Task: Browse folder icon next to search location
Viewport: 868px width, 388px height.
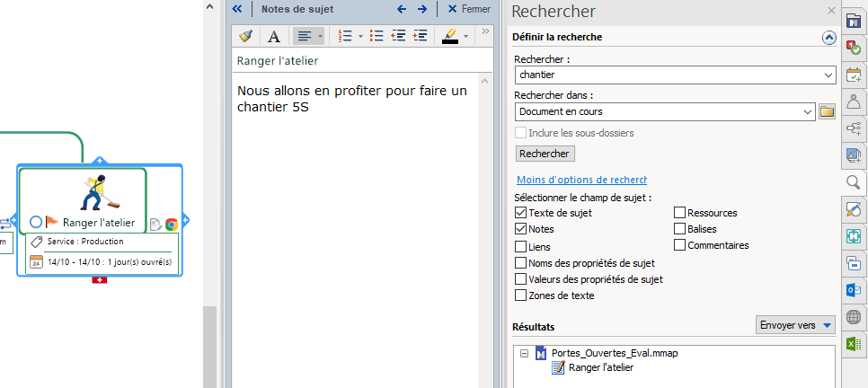Action: click(828, 111)
